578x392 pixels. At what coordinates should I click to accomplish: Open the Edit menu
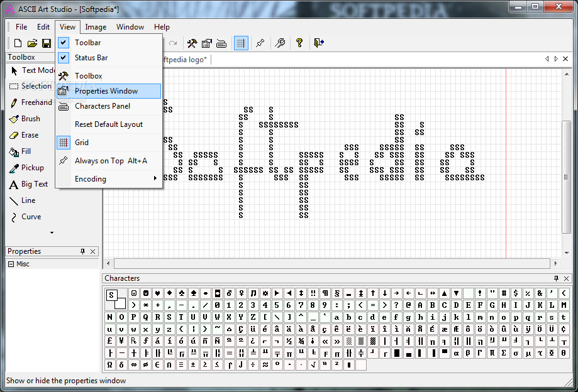[43, 27]
